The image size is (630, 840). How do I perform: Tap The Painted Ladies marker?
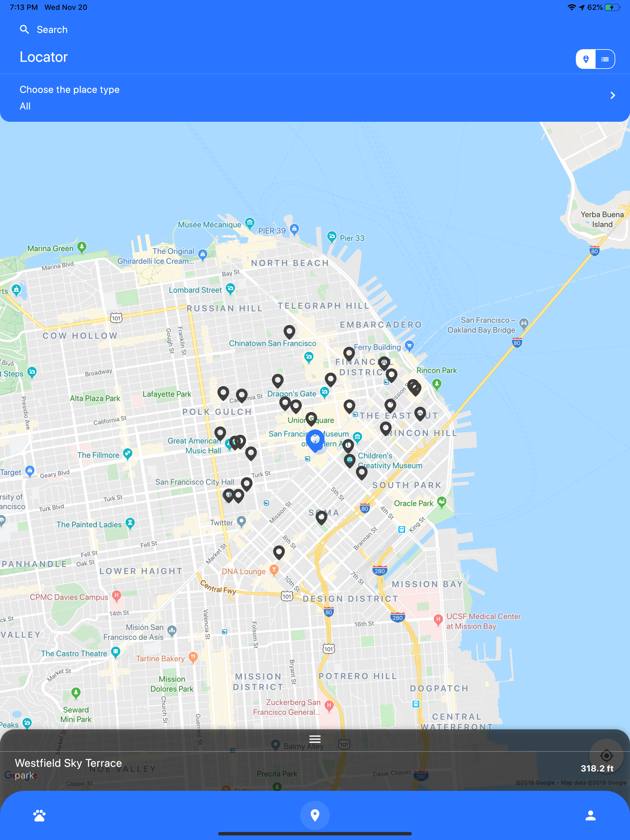[x=130, y=523]
